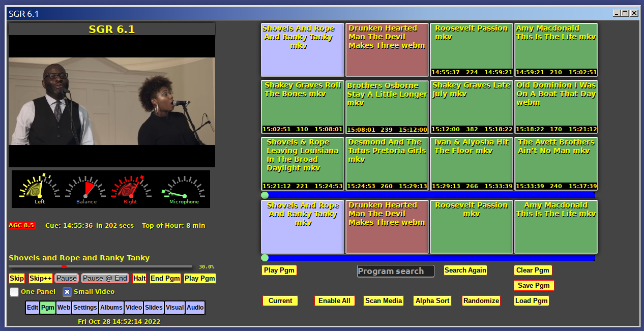
Task: Select Amy Macdonald tile showing 14:59:21
Action: pos(556,50)
